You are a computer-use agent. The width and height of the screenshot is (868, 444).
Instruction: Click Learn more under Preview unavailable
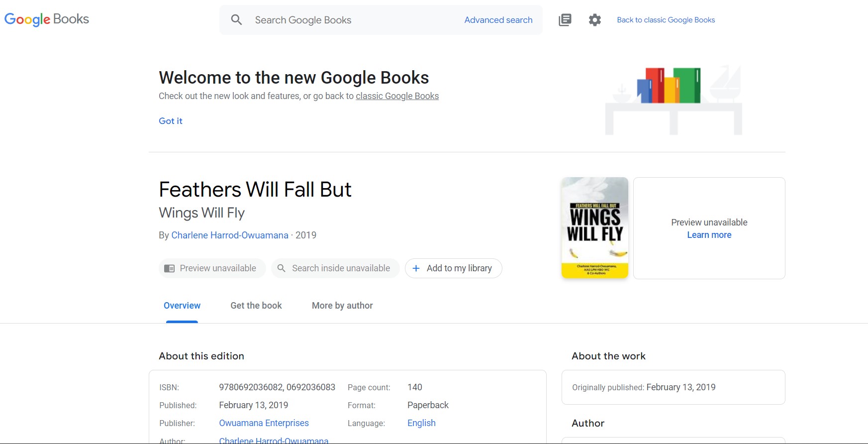click(709, 235)
